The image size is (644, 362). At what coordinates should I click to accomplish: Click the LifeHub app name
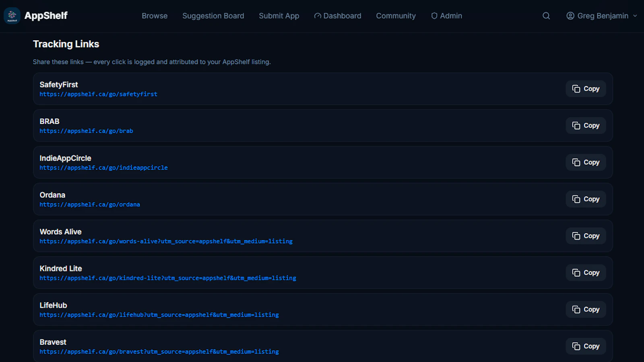pos(53,305)
